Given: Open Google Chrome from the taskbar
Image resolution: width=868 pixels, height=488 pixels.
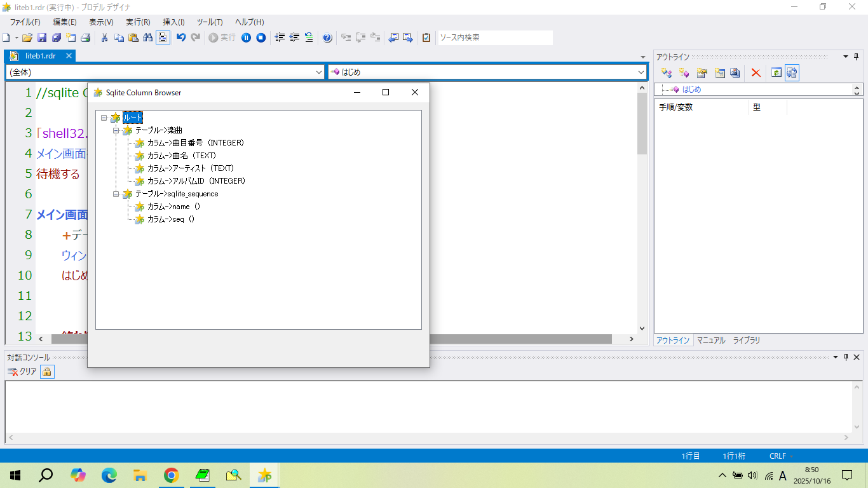Looking at the screenshot, I should pyautogui.click(x=171, y=475).
